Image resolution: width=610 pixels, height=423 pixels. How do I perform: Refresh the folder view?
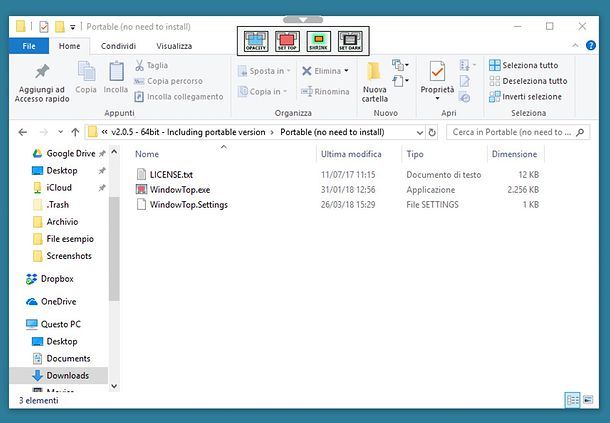pos(432,133)
